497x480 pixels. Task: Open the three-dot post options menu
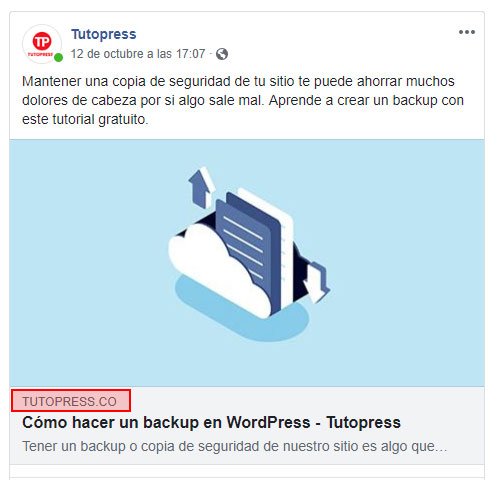tap(467, 32)
